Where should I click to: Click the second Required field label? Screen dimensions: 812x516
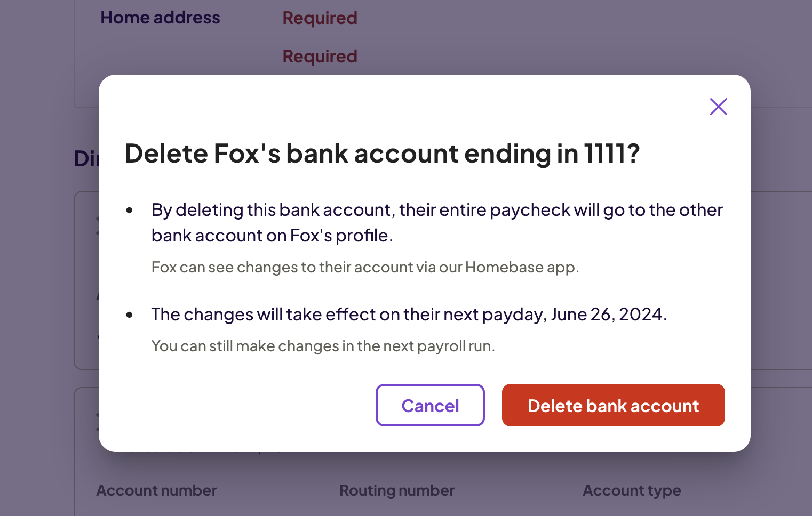tap(320, 56)
